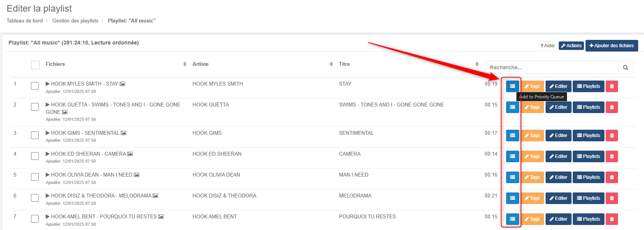Image resolution: width=644 pixels, height=230 pixels.
Task: Delete the HOOK AMEL BENT track
Action: [x=612, y=219]
